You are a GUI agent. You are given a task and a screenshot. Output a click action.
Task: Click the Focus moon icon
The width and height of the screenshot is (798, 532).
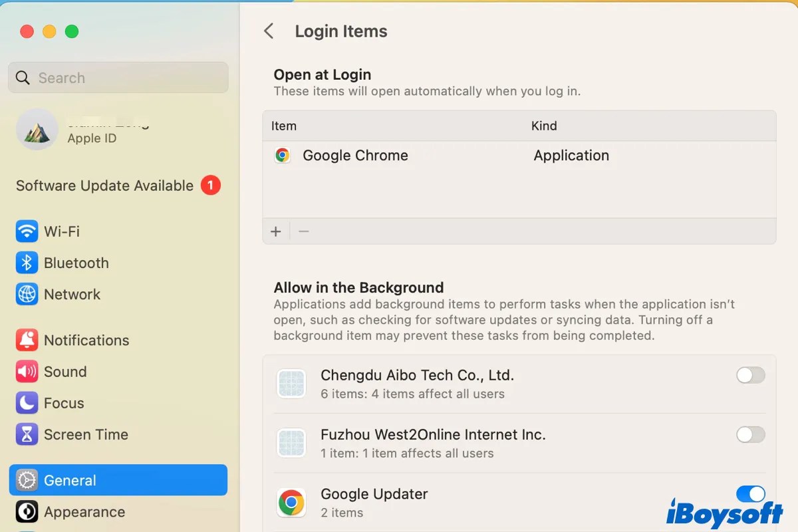[27, 403]
